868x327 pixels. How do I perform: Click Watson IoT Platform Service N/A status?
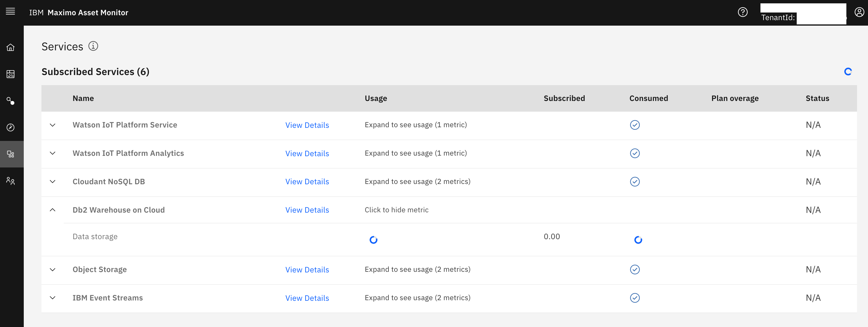pyautogui.click(x=813, y=125)
